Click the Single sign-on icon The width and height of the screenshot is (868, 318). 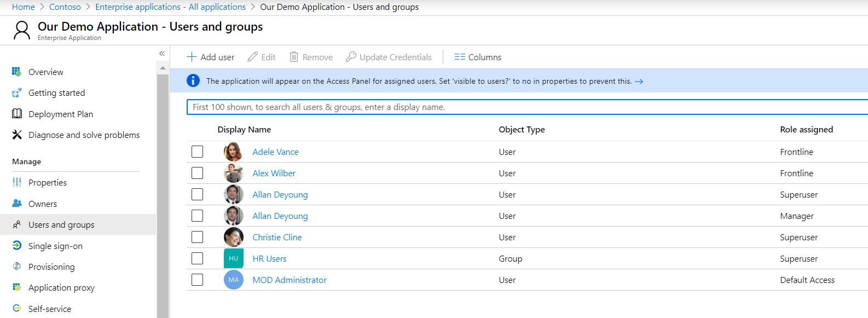pos(17,246)
